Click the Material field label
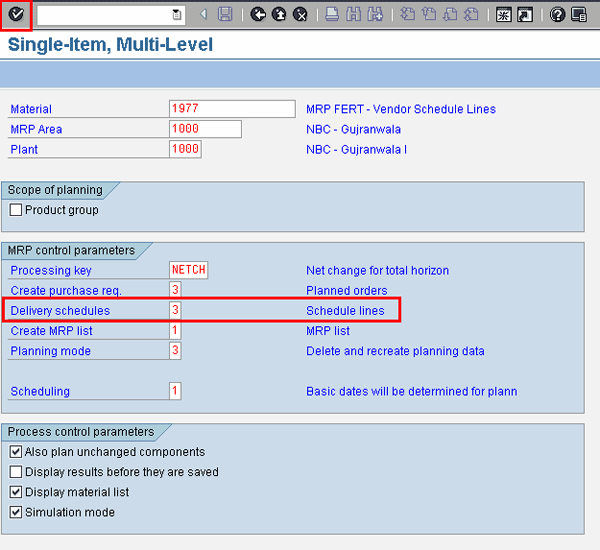The width and height of the screenshot is (600, 550). pos(31,109)
